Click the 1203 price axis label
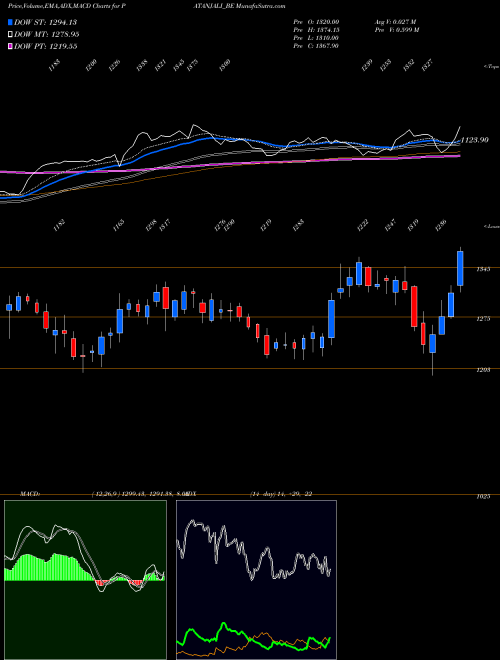This screenshot has height=660, width=500. tap(483, 370)
